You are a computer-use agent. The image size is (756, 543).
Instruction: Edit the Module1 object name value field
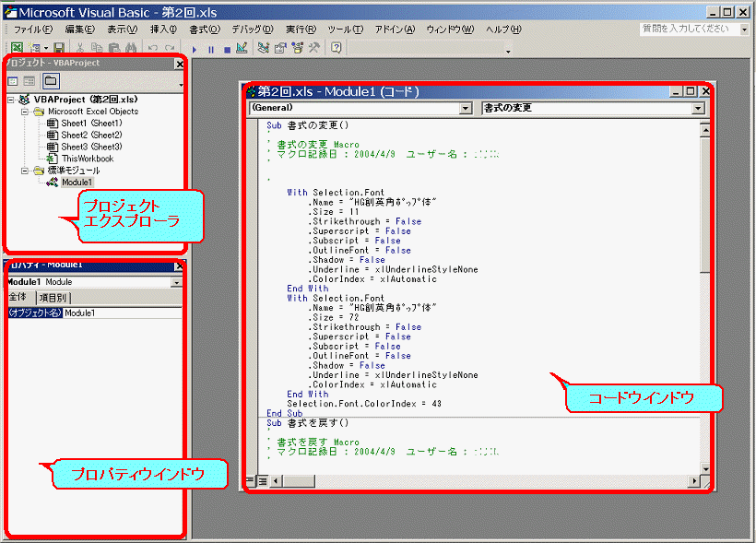[x=123, y=313]
